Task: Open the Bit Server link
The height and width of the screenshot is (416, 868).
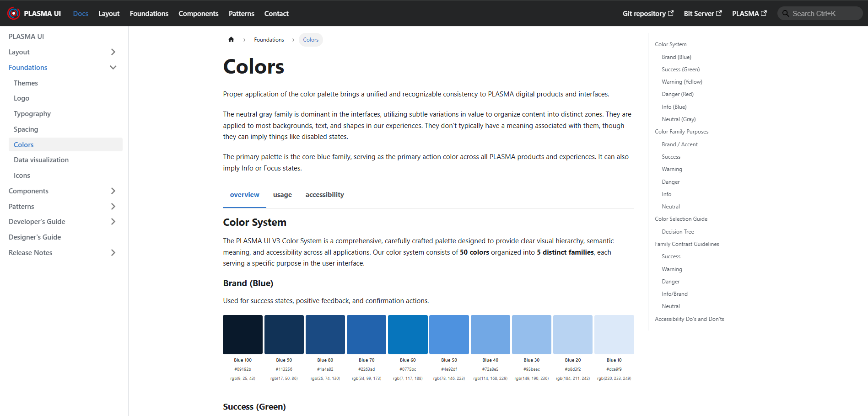Action: tap(703, 14)
